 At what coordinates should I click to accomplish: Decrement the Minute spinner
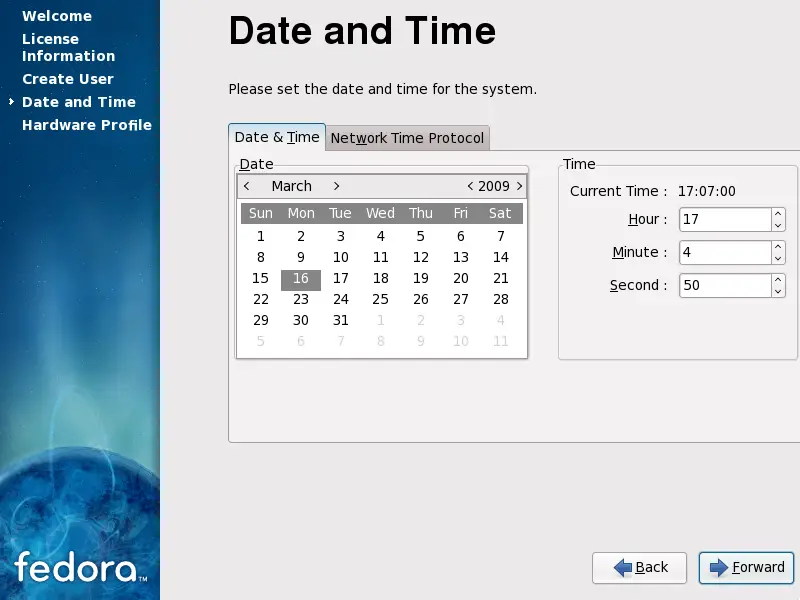(x=778, y=259)
